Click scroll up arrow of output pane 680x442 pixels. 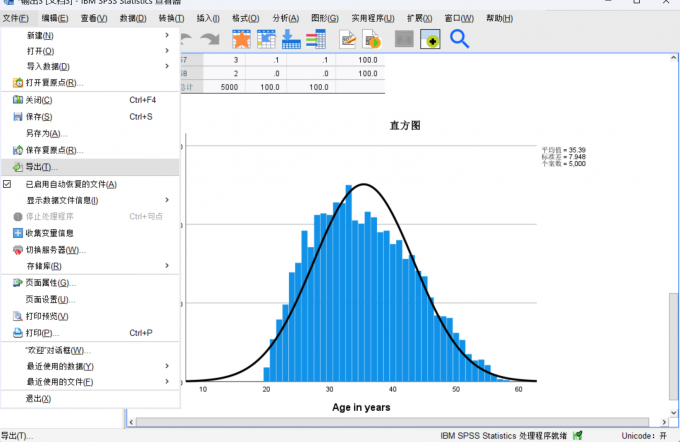(673, 58)
